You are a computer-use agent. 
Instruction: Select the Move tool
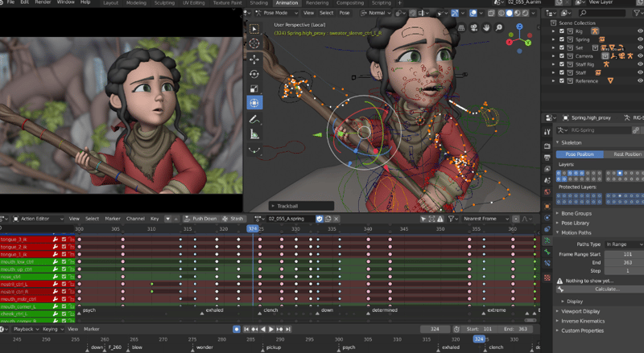pyautogui.click(x=254, y=60)
